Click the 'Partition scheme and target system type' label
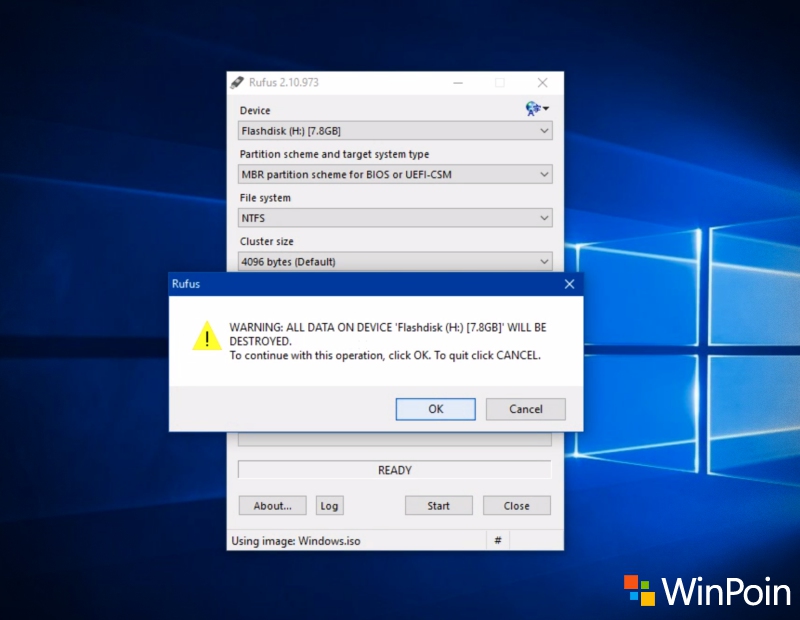Viewport: 800px width, 620px height. point(334,154)
